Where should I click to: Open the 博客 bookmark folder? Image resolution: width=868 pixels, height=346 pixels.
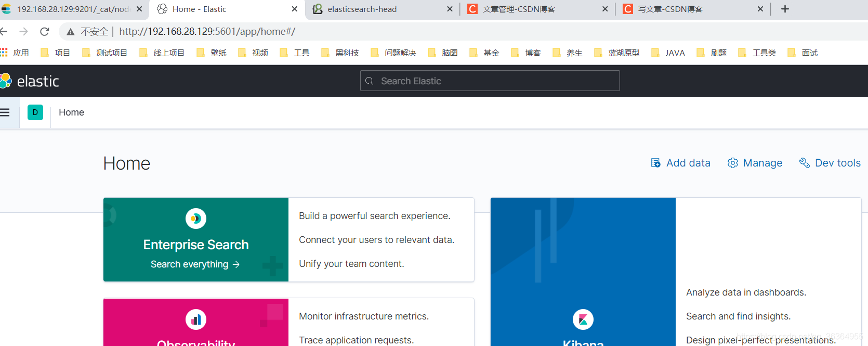526,53
